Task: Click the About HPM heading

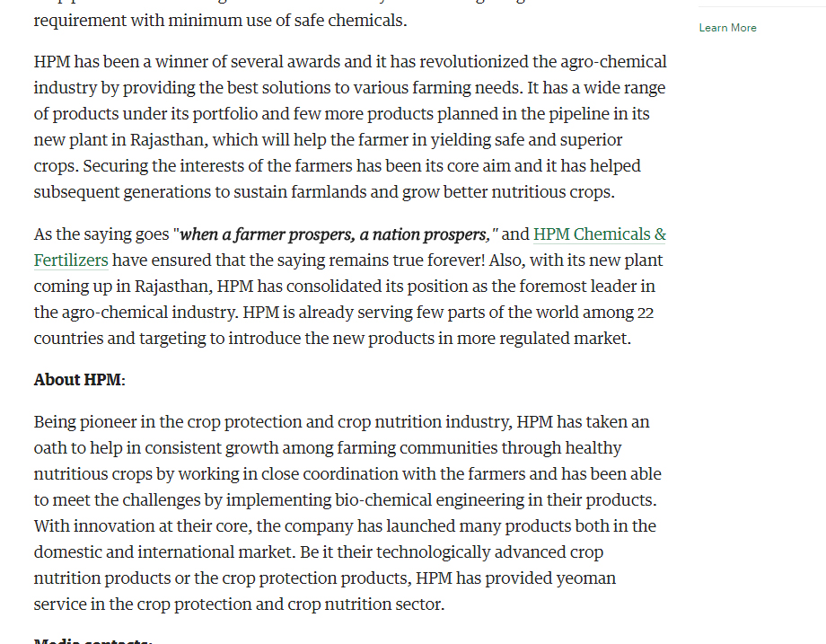Action: click(80, 380)
